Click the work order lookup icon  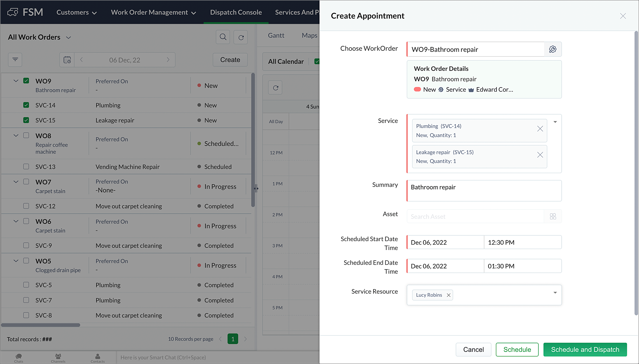pos(552,49)
